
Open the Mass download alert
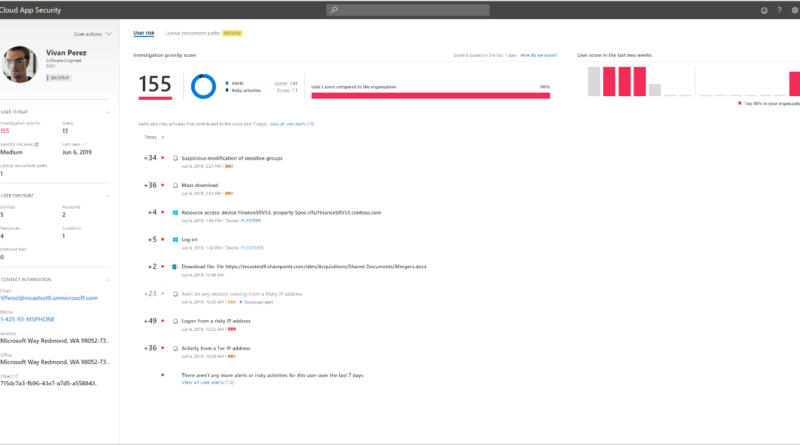point(199,185)
